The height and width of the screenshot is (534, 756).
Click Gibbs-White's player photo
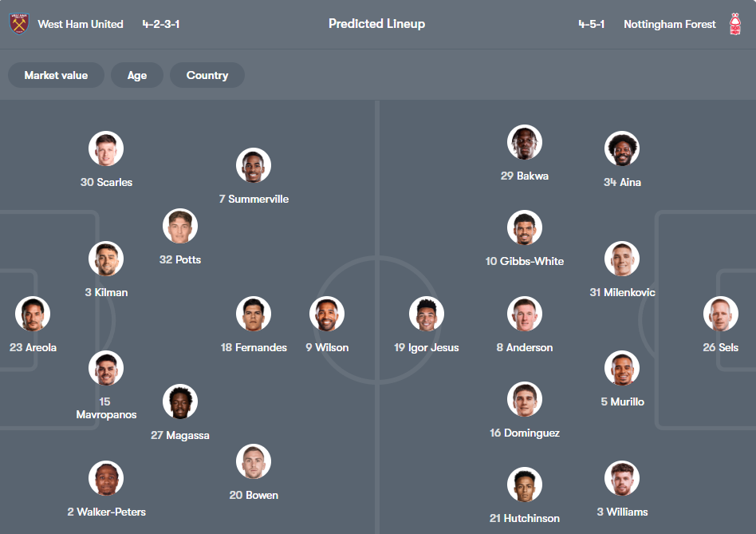[x=524, y=227]
